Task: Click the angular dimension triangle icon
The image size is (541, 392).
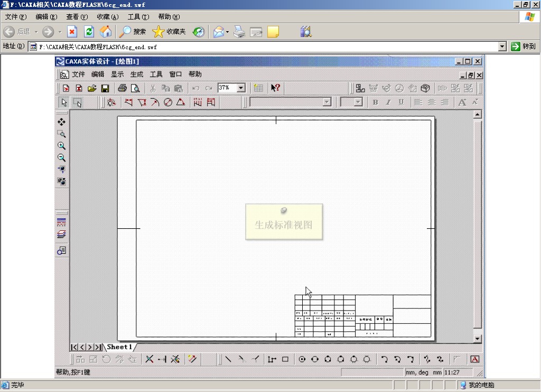Action: pos(181,102)
